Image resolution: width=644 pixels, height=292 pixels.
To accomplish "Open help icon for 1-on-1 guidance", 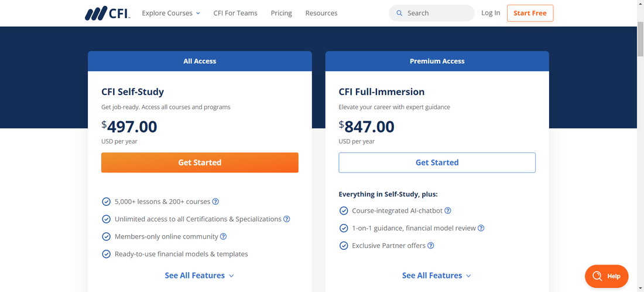I will [x=481, y=228].
